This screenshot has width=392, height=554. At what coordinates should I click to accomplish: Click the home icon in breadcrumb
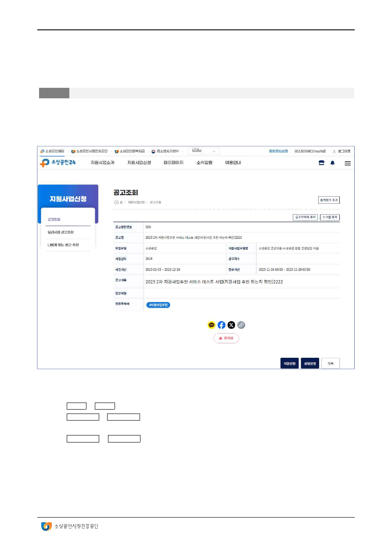116,202
